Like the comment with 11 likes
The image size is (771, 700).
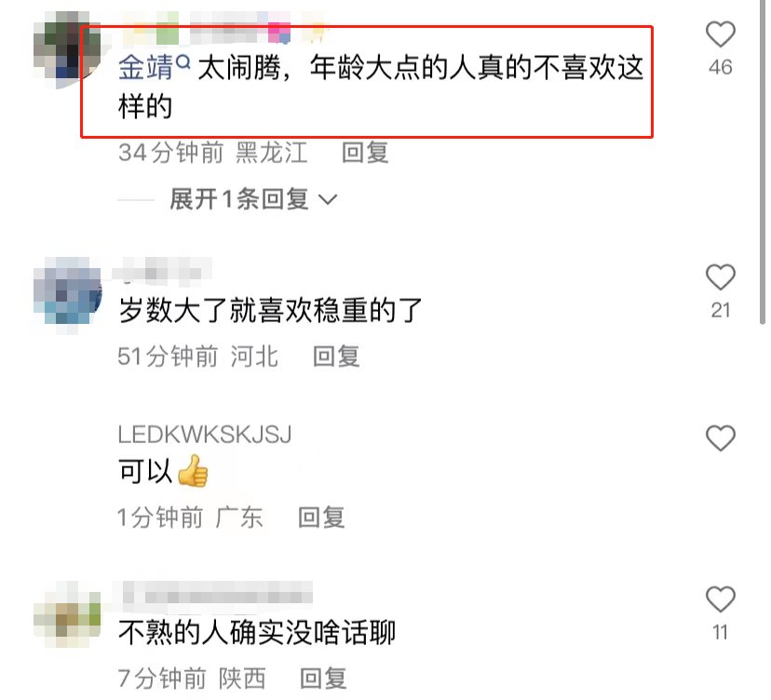tap(721, 599)
